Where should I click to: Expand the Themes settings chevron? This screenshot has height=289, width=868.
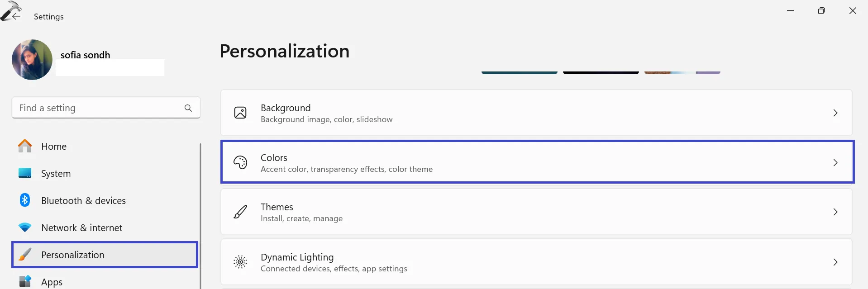click(835, 212)
